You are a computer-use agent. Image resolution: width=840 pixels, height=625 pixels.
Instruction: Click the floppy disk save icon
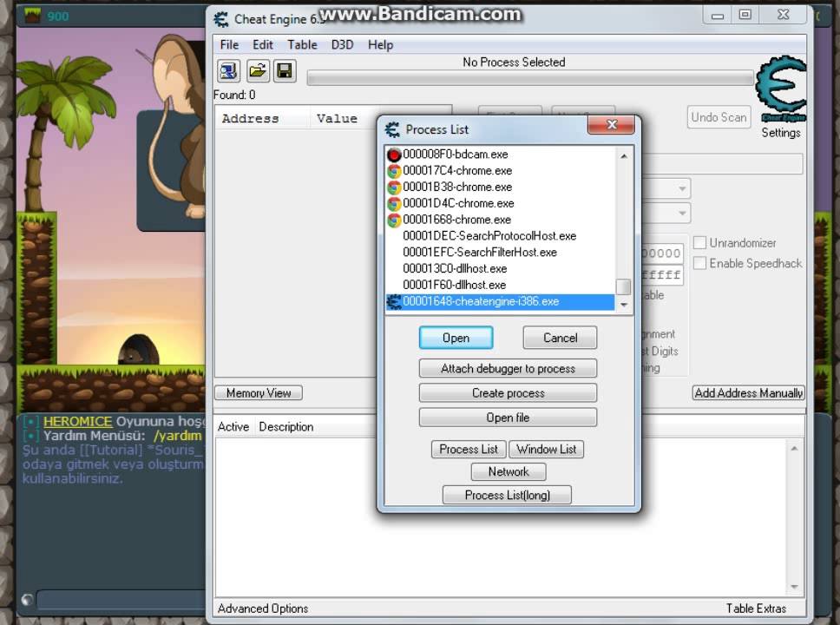pyautogui.click(x=285, y=71)
